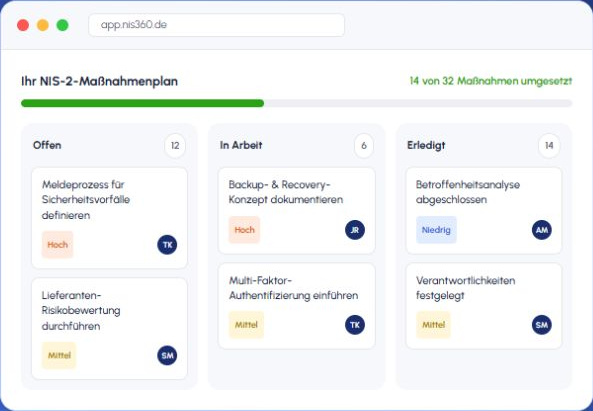Click AM avatar on Betroffenheitsanalyse card
This screenshot has height=411, width=593.
[542, 230]
